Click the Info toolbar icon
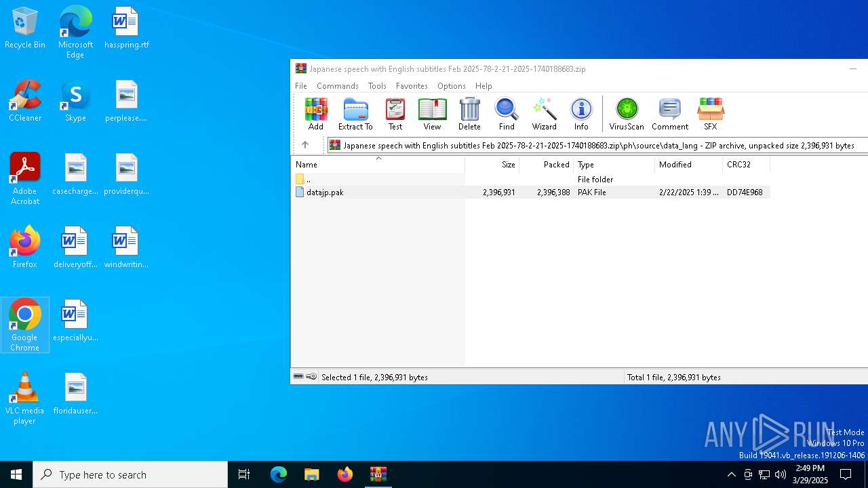 point(581,114)
